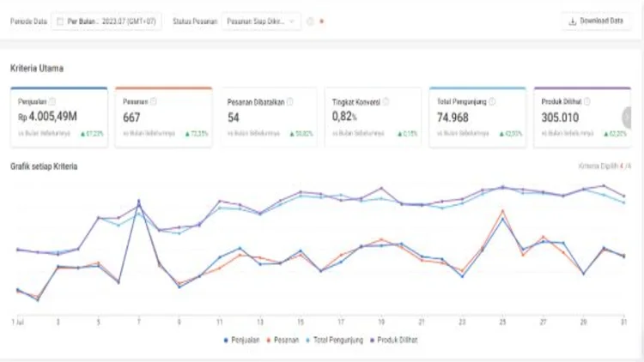Click the 667 orders value

click(131, 118)
